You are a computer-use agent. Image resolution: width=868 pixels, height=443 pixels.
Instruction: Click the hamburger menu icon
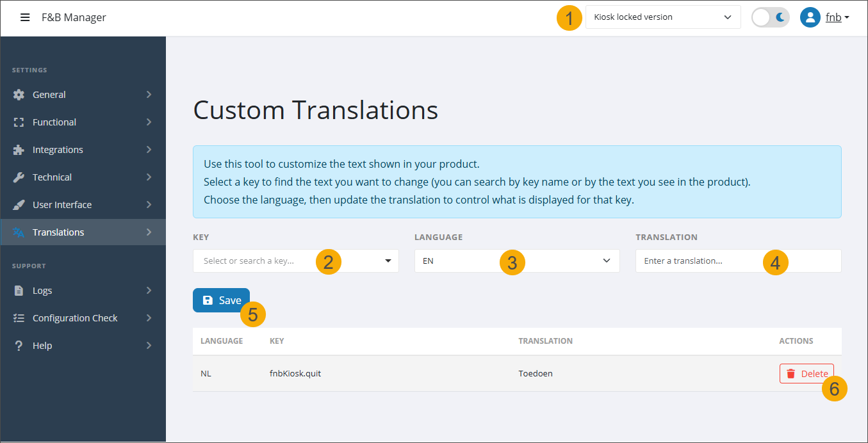(25, 17)
